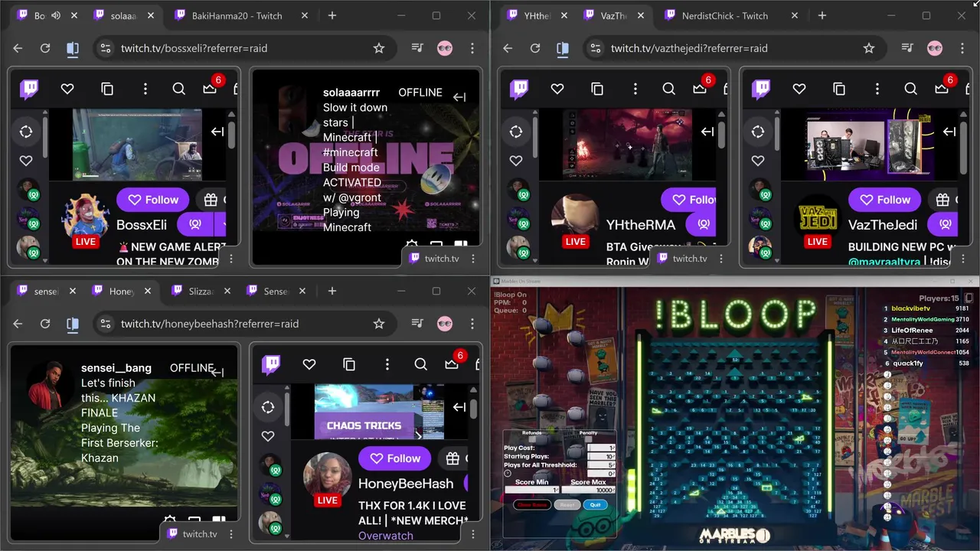Open Browse icon in VazTheJedi pane header

839,90
